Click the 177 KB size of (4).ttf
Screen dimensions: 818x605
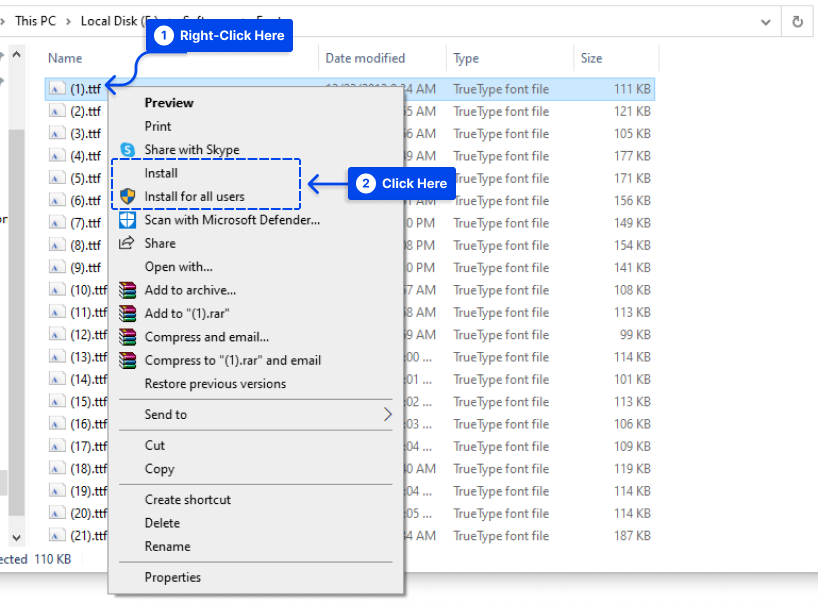click(632, 156)
